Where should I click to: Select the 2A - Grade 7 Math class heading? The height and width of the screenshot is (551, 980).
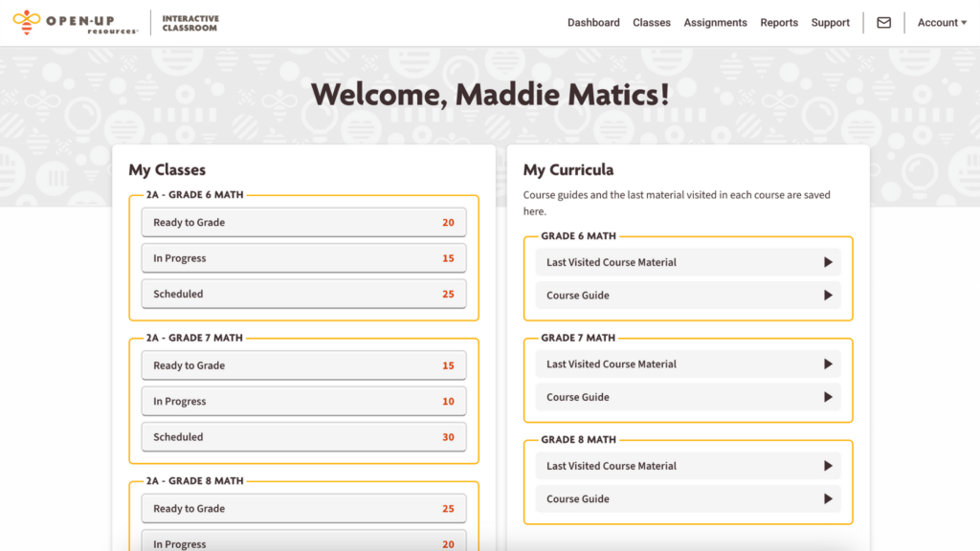(194, 338)
